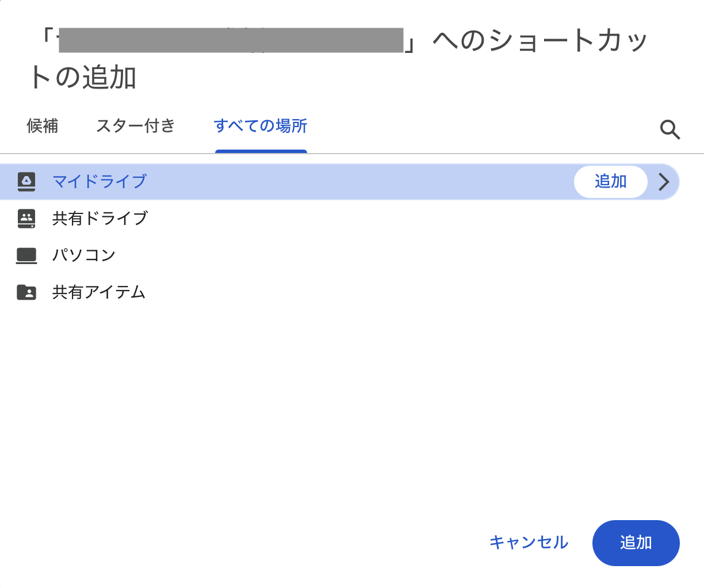Viewport: 704px width, 588px height.
Task: Click the inline 追加 button on マイドライブ
Action: coord(611,181)
